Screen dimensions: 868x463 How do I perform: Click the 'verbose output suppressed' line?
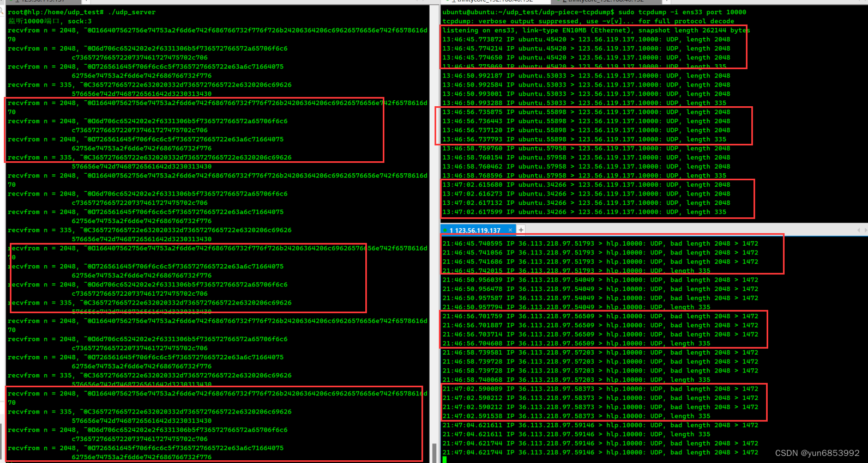(588, 21)
